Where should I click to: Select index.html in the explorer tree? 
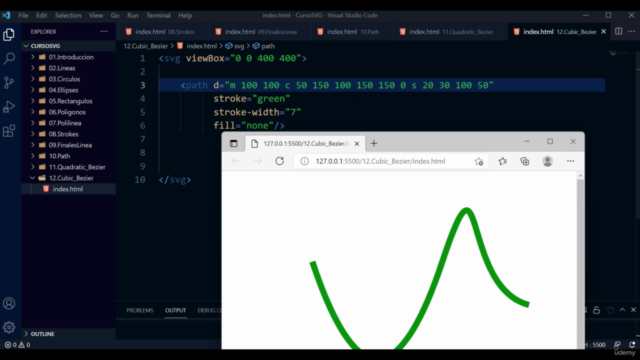(68, 189)
